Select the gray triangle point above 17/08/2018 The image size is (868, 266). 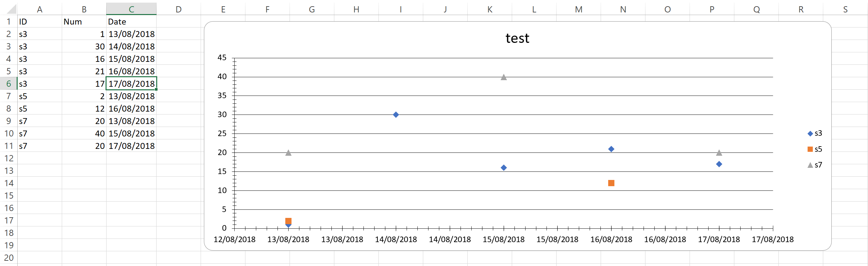point(719,152)
